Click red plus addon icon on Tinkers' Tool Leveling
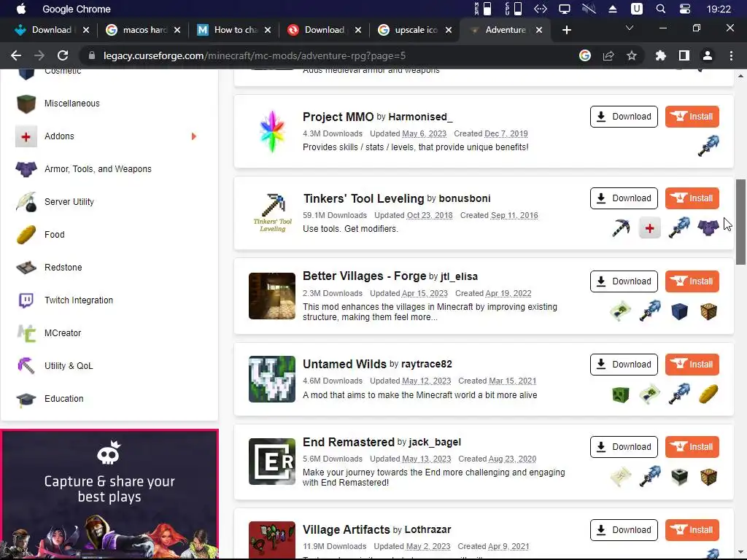 [650, 228]
